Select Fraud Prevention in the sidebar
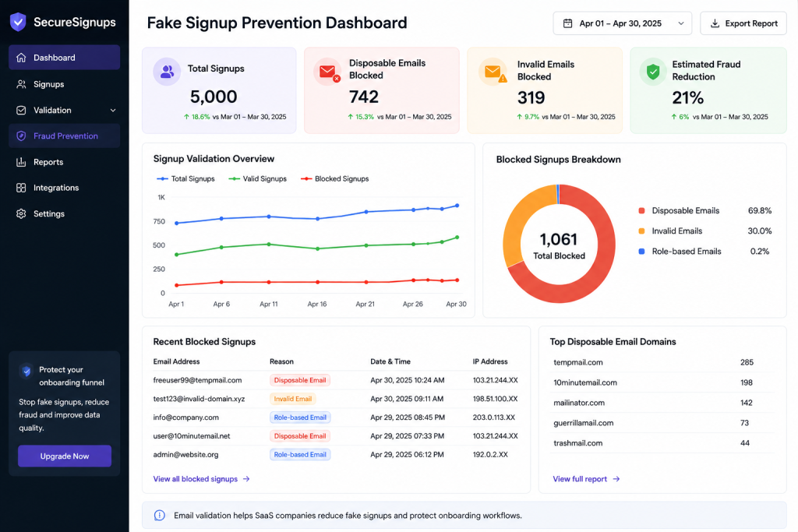Screen dimensions: 798x532 64,136
